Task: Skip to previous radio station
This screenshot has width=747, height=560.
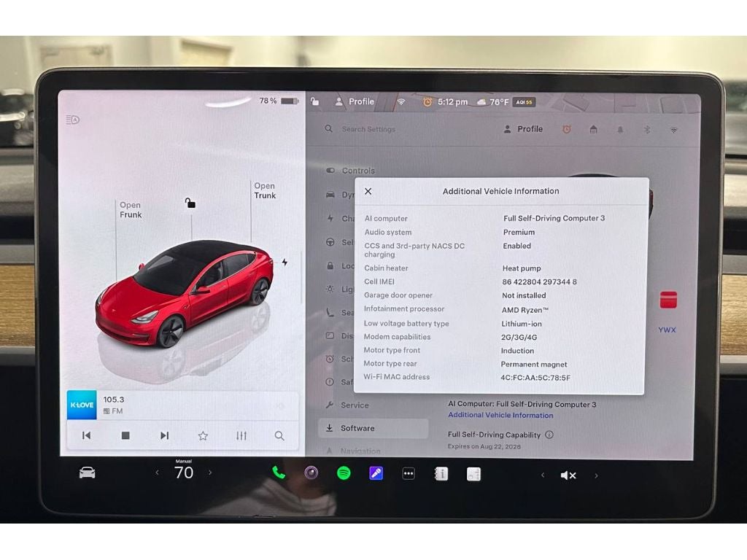Action: point(86,435)
